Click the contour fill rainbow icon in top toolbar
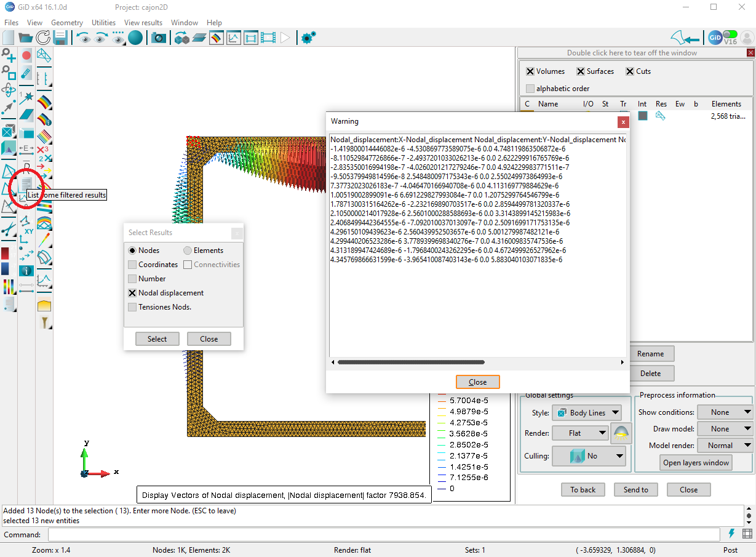Screen dimensions: 756x557 (x=216, y=38)
